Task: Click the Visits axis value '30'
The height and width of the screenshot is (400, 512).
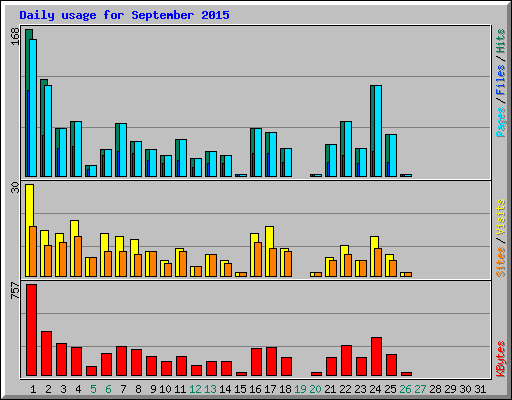Action: click(x=15, y=188)
